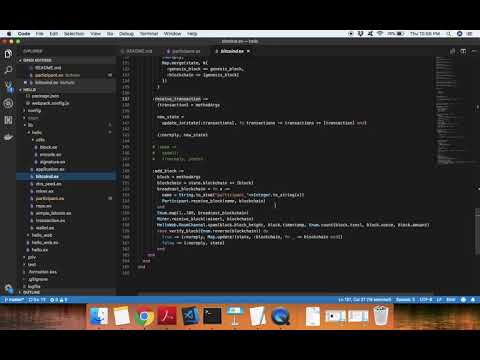The height and width of the screenshot is (360, 480).
Task: Open wallet.ex in the file tree
Action: pyautogui.click(x=45, y=228)
